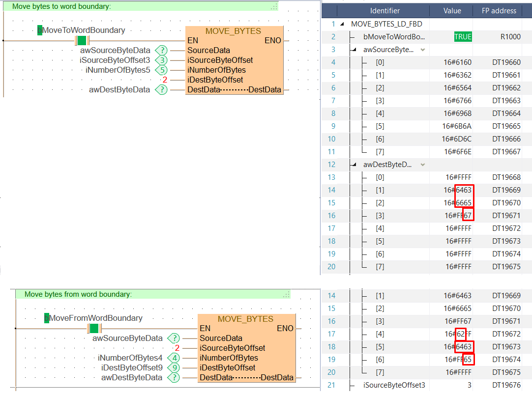Select the top MOVE_BYTES function block title
Viewport: 532px width, 394px height.
[233, 31]
